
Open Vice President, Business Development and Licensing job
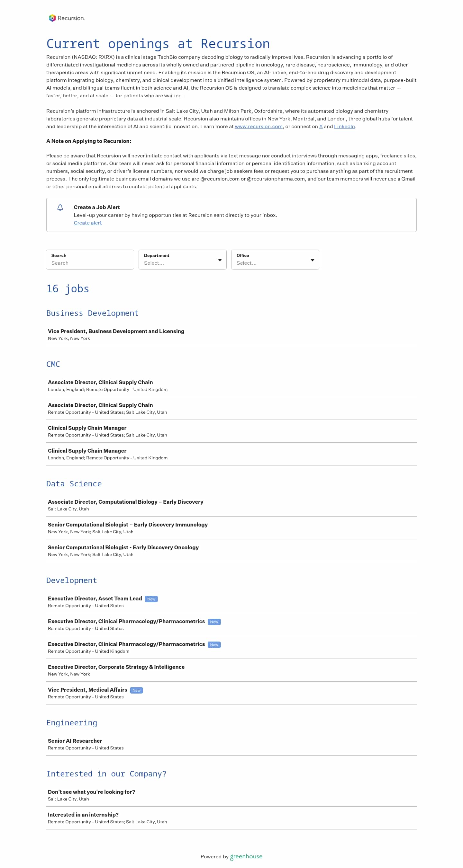tap(231, 335)
